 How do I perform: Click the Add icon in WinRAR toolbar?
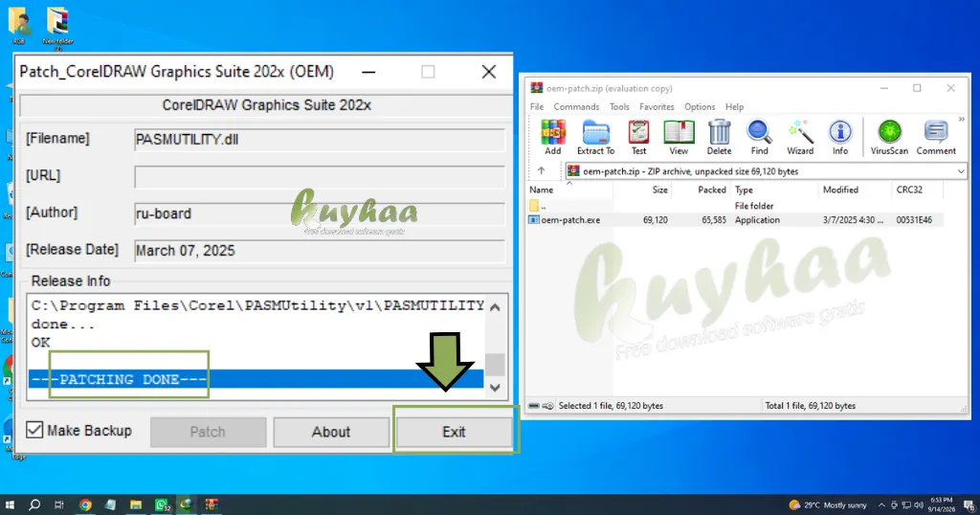(x=552, y=137)
